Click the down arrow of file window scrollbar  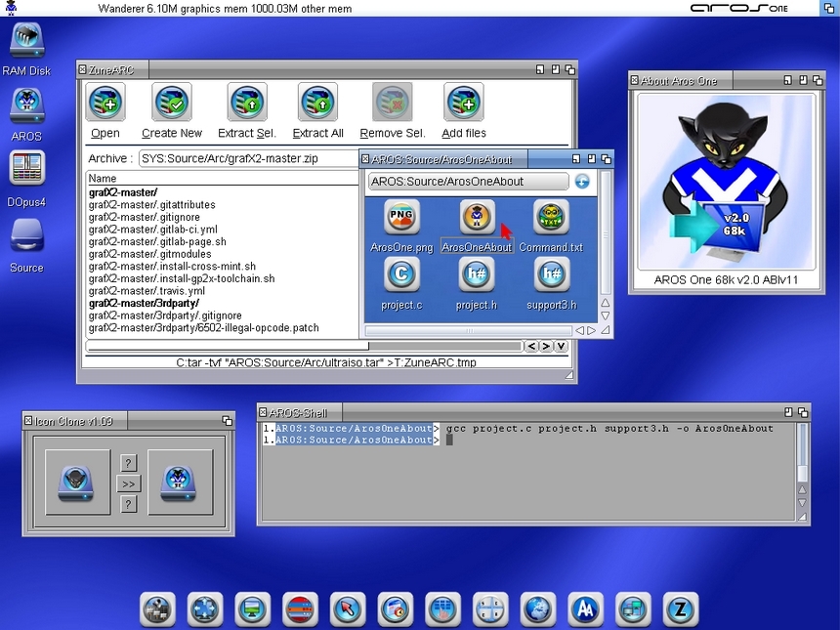tap(605, 315)
